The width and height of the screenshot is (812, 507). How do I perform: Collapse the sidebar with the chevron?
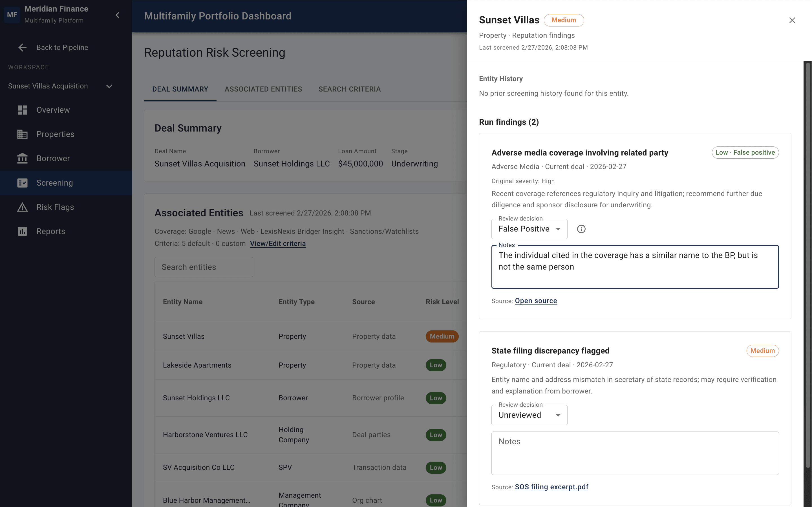point(118,15)
